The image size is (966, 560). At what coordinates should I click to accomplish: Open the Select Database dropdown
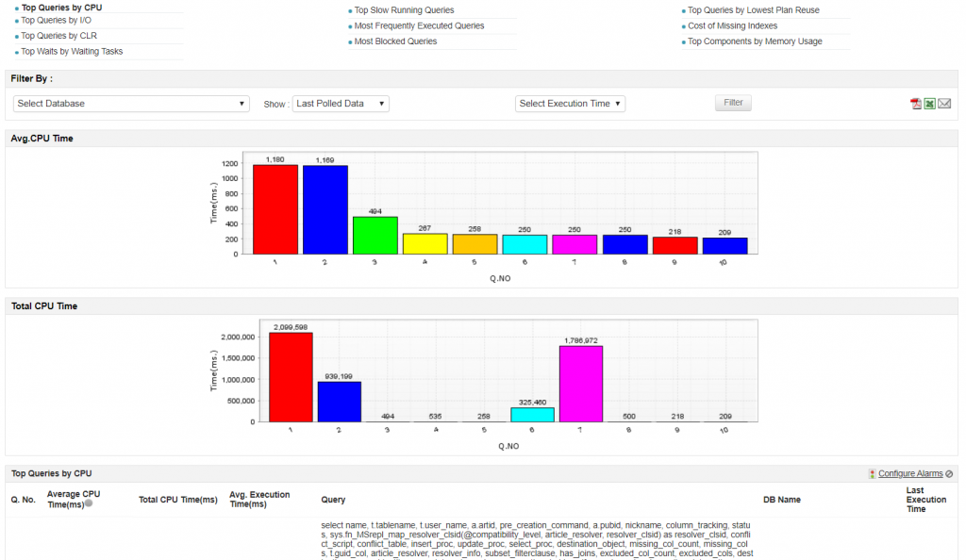[x=131, y=104]
